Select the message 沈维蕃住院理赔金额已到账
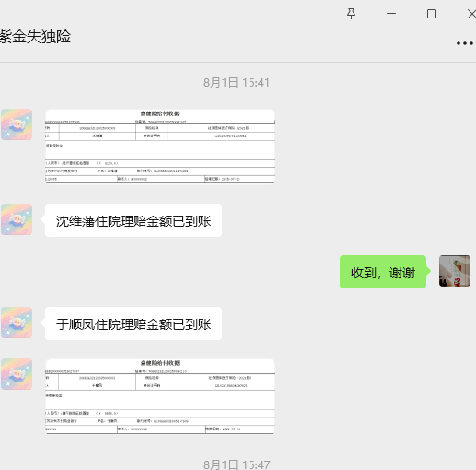476x470 pixels. pyautogui.click(x=134, y=220)
